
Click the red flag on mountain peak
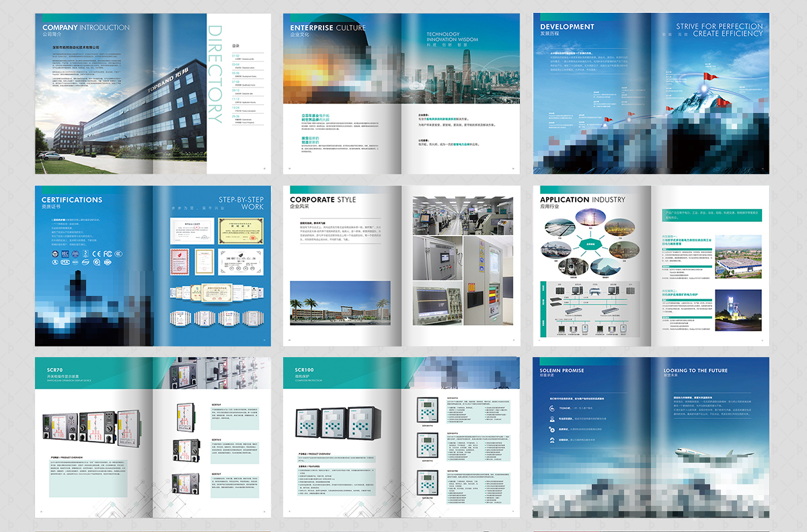coord(707,77)
